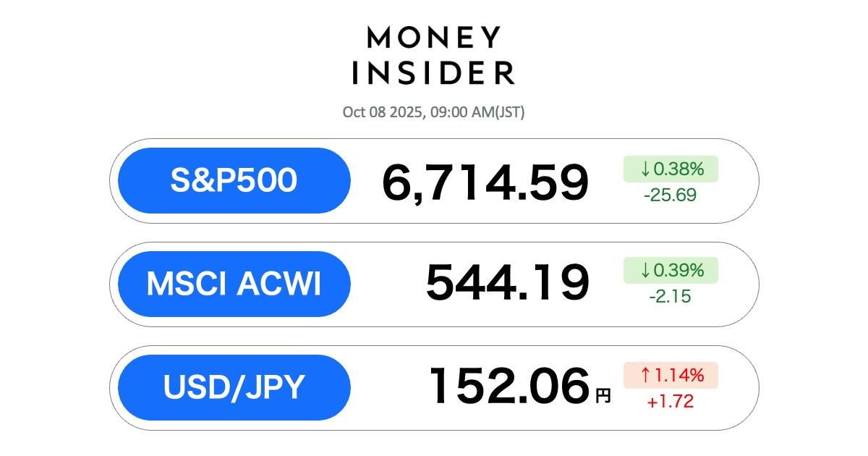Select the MSCI ACWI blue pill label
This screenshot has height=456, width=868.
(x=234, y=284)
